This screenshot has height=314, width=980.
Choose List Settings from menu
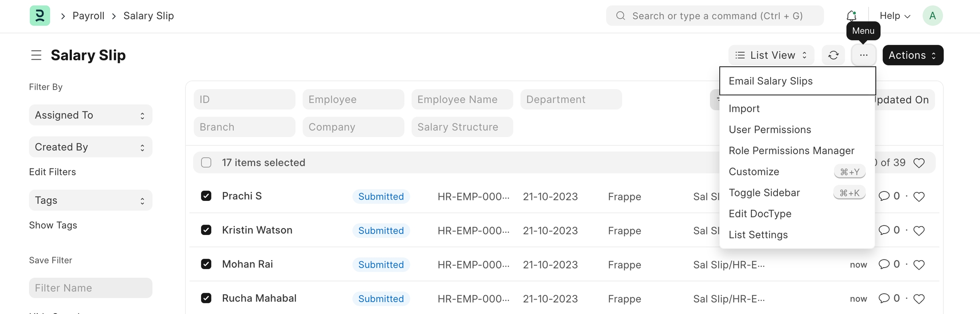tap(758, 234)
